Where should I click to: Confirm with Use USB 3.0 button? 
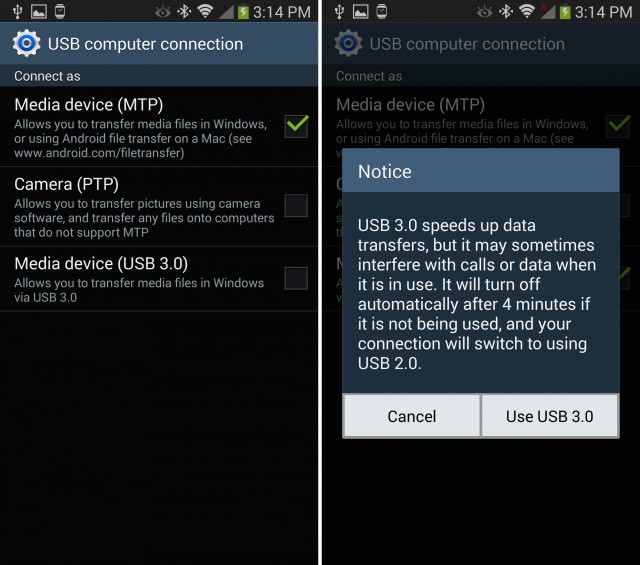pos(550,416)
